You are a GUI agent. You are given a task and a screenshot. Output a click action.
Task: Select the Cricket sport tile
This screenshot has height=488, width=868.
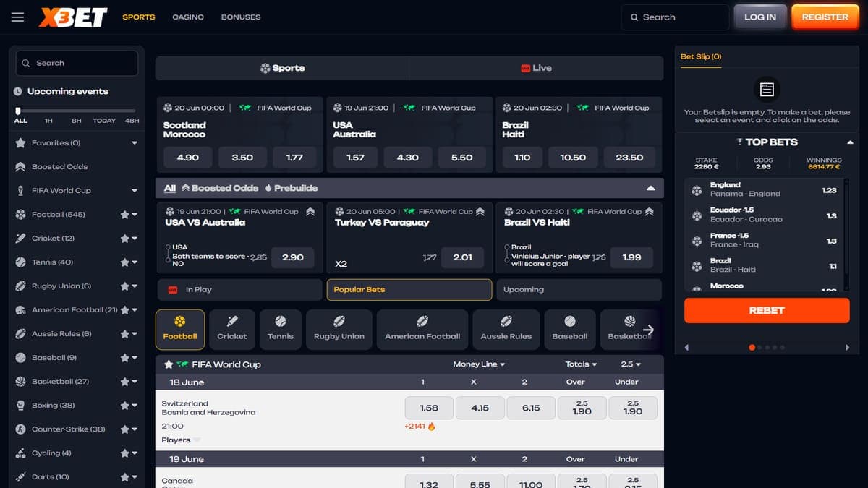point(232,330)
